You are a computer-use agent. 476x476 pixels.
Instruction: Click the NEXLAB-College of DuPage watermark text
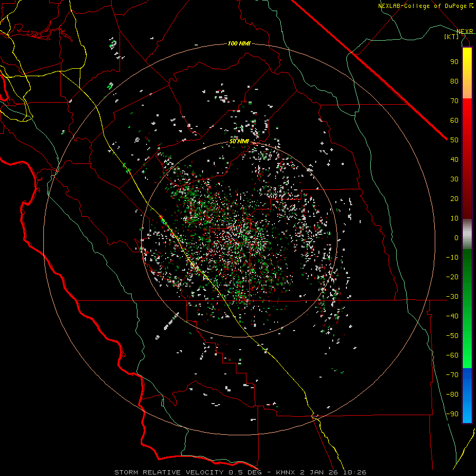pyautogui.click(x=425, y=6)
